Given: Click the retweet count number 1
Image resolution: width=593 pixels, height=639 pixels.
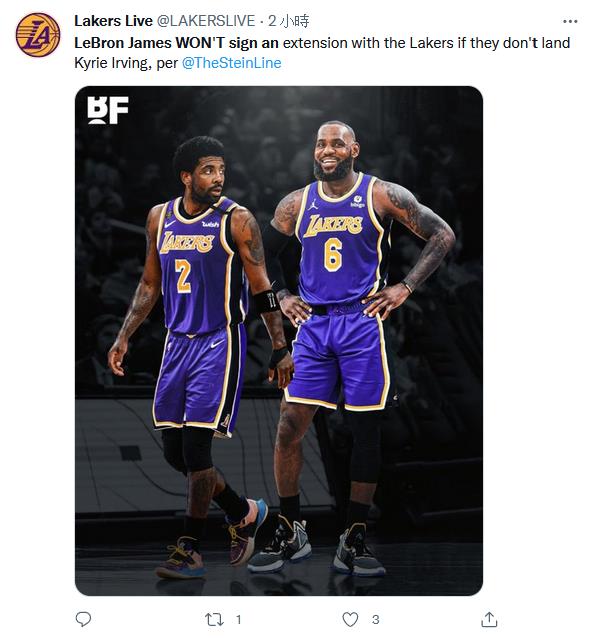Looking at the screenshot, I should (x=238, y=620).
